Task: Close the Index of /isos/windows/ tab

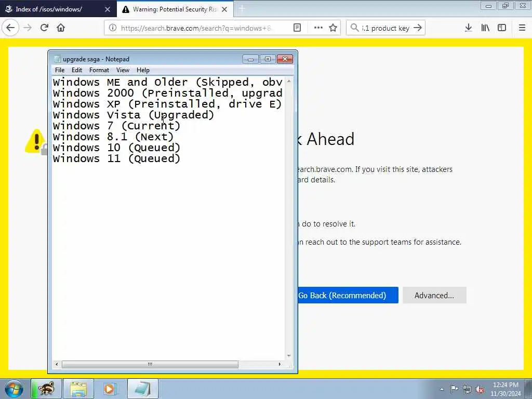Action: [108, 9]
